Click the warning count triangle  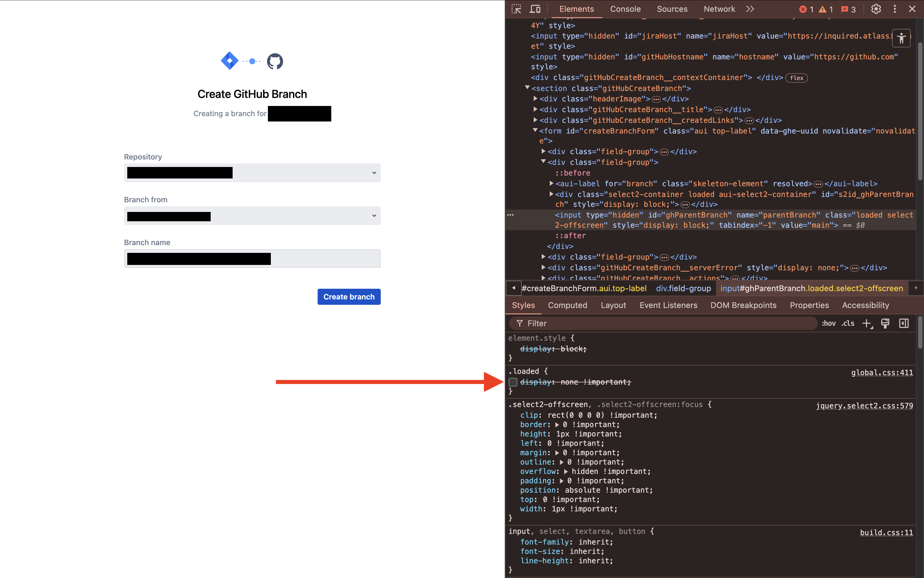click(826, 9)
